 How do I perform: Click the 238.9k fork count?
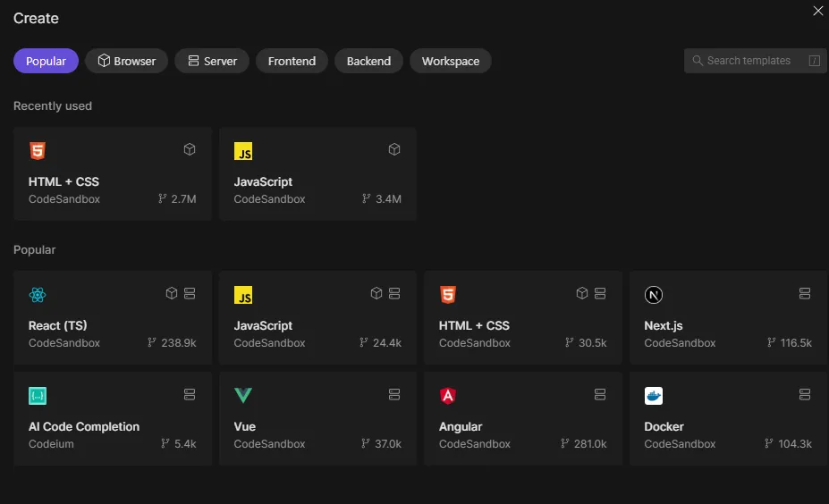(179, 343)
